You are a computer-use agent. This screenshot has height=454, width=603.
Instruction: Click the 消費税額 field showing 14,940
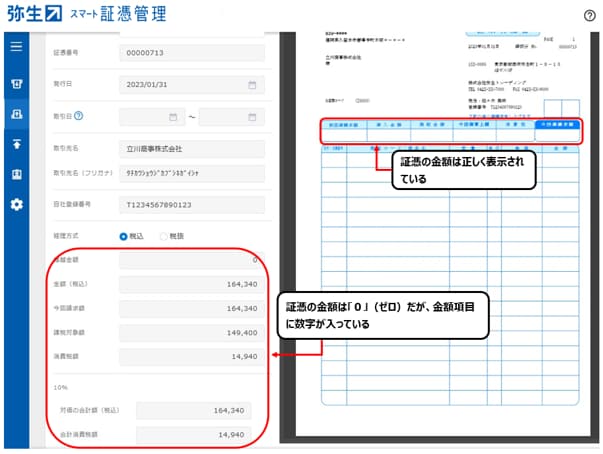point(191,354)
